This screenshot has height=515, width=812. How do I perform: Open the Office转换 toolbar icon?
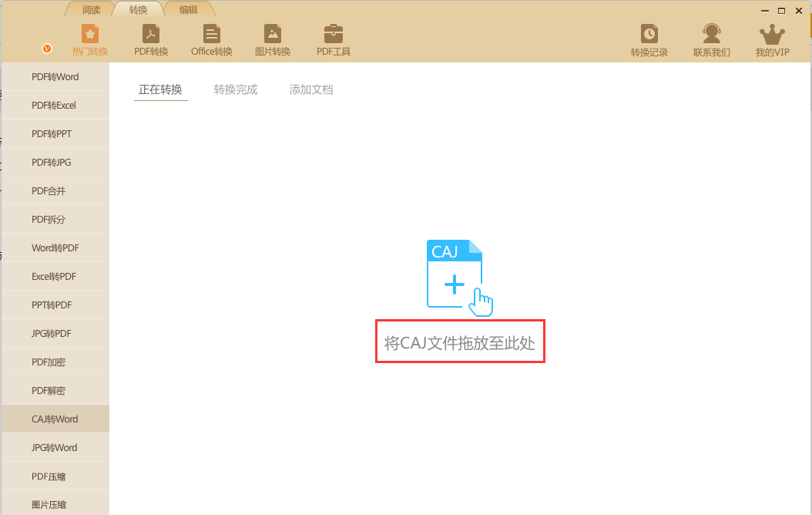click(211, 40)
